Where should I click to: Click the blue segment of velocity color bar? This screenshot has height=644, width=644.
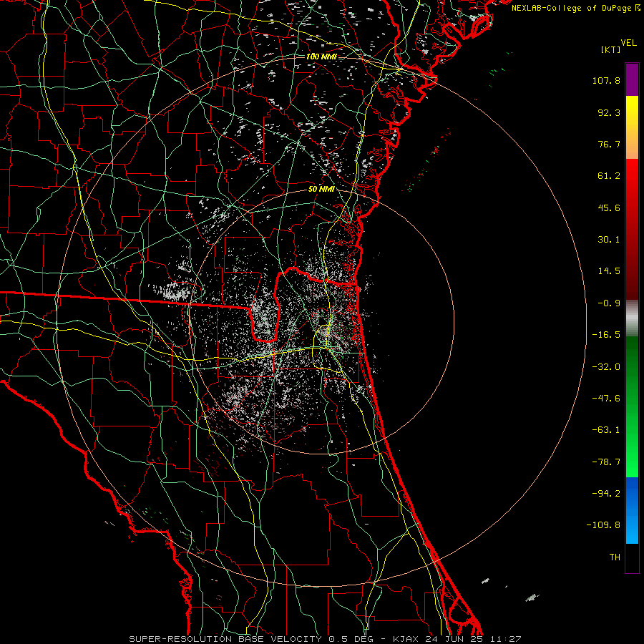point(632,510)
